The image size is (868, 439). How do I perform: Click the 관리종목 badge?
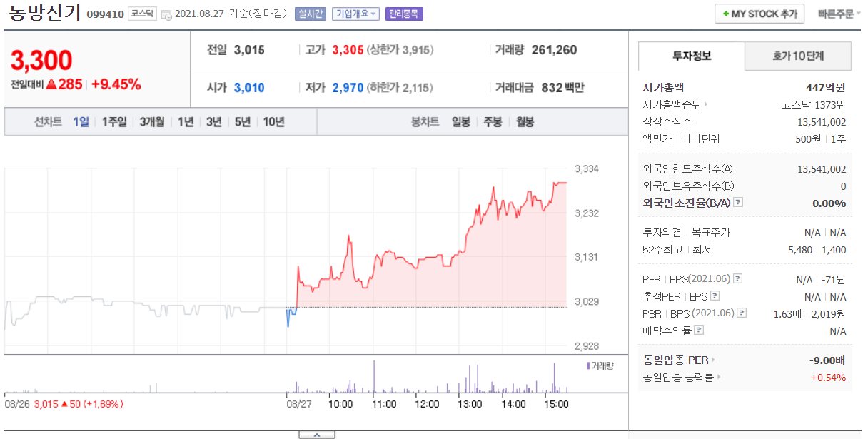404,14
